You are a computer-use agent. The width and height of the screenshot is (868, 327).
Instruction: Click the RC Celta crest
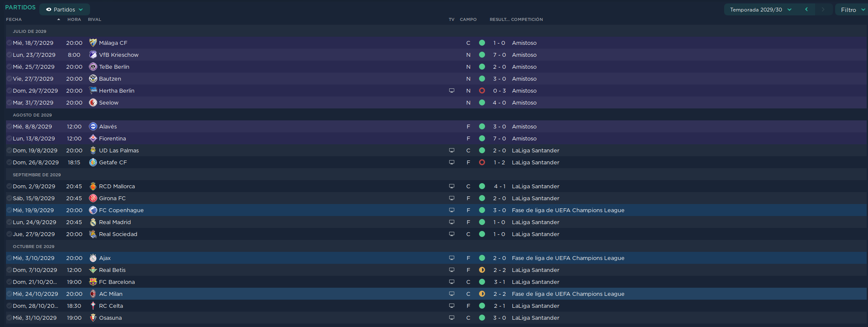[93, 306]
